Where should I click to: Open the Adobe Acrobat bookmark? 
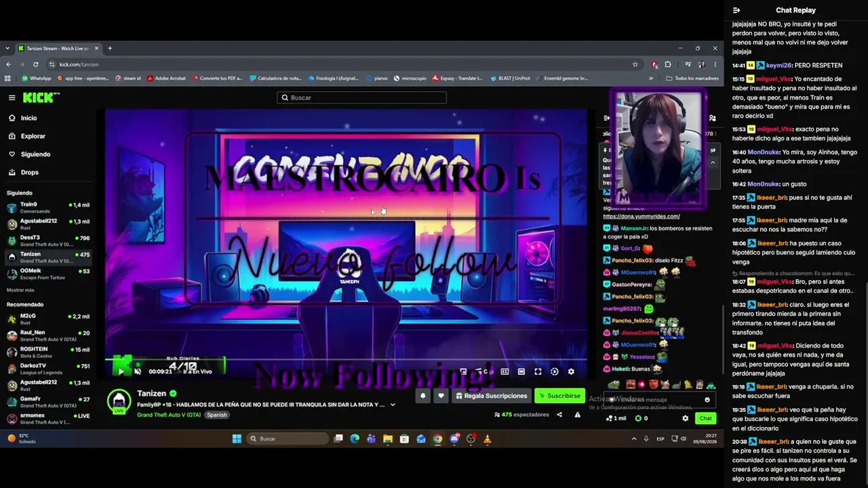[166, 78]
